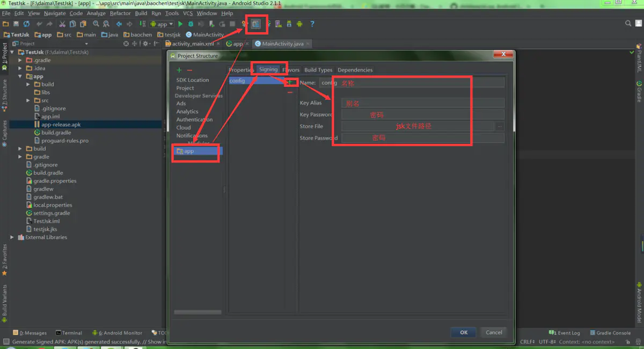Focus the Key Alias input field
Viewport: 644px width, 349px height.
[423, 103]
